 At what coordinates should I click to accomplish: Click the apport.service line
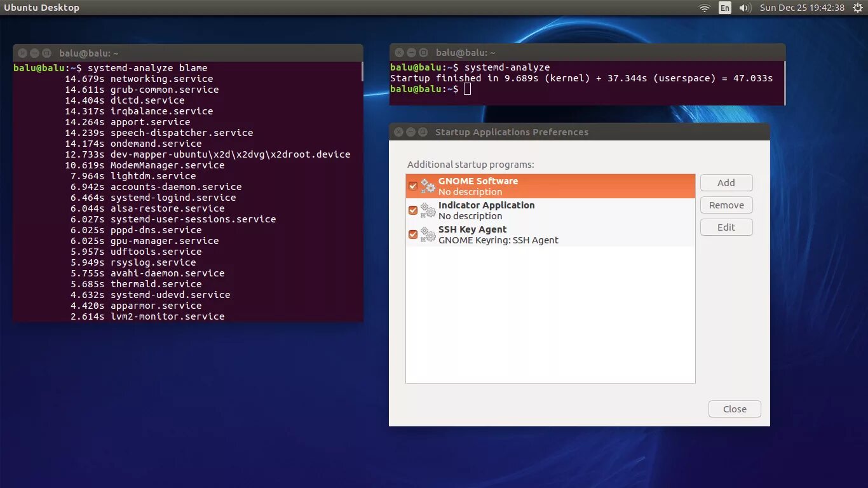[x=128, y=122]
